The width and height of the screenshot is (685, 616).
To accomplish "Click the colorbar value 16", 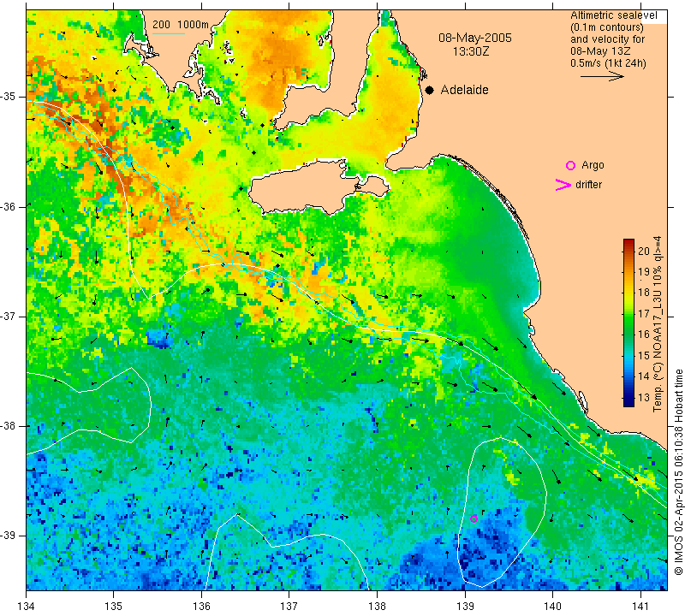I will click(x=644, y=335).
